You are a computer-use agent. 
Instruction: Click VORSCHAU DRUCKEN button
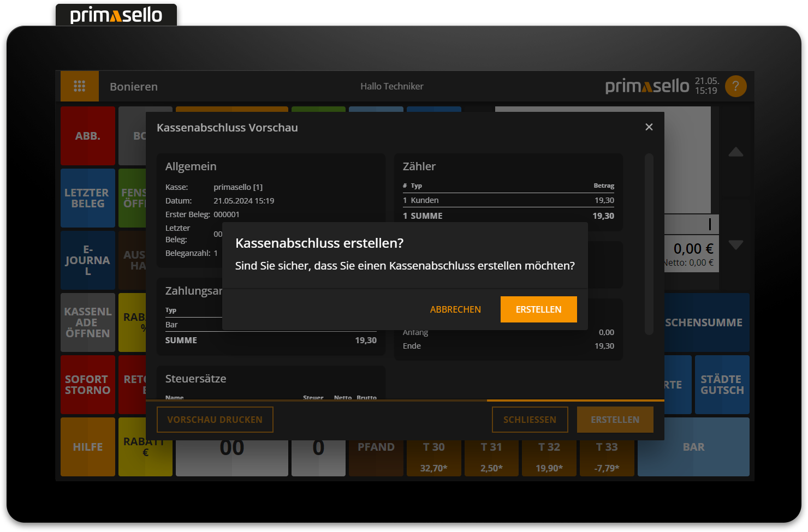[215, 420]
